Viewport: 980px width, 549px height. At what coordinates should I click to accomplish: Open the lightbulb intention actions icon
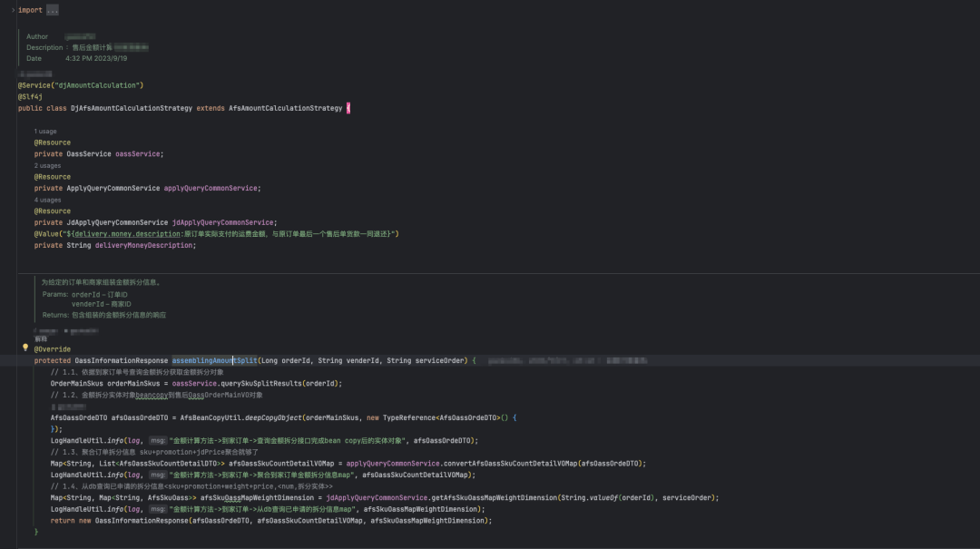click(x=25, y=348)
